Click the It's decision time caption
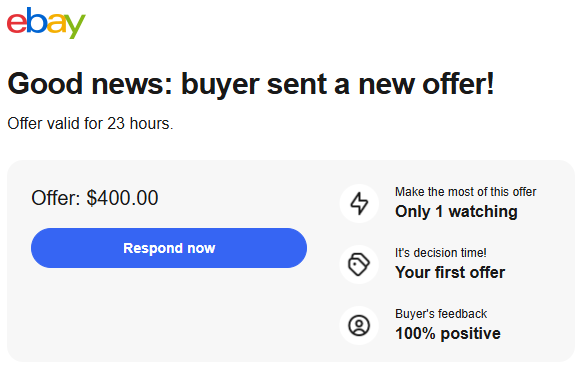583x371 pixels. [441, 253]
